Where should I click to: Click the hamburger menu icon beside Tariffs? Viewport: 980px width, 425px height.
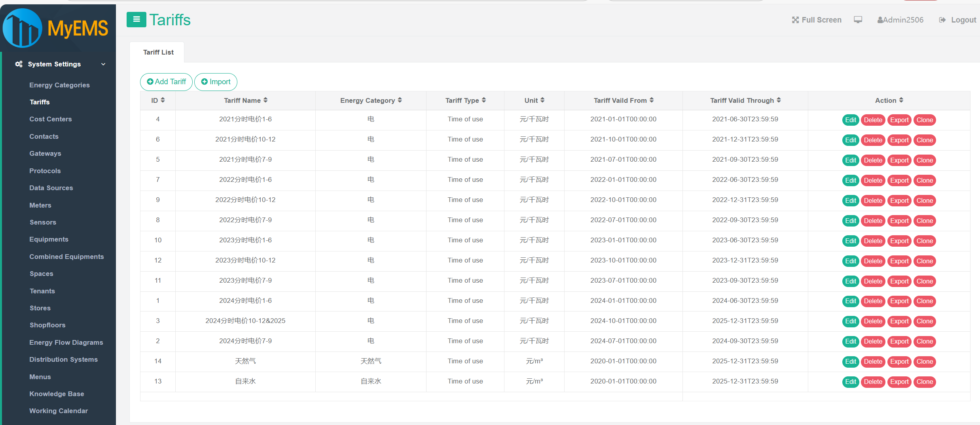[x=136, y=19]
